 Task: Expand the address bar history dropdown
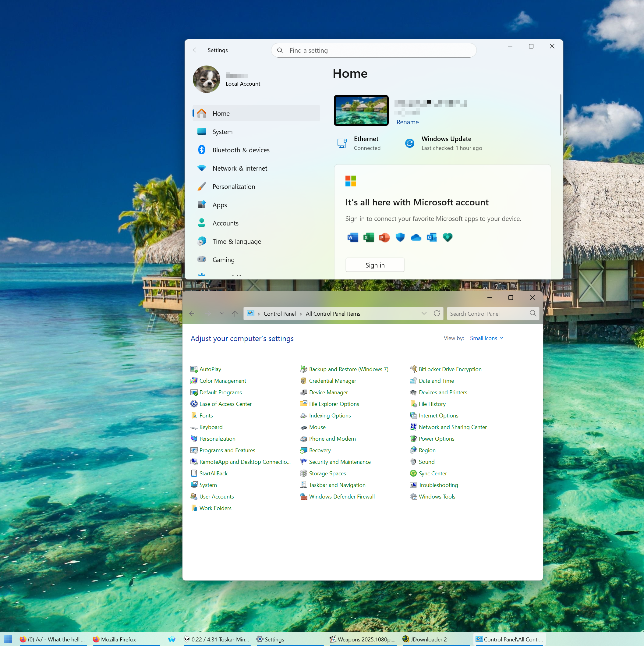(424, 313)
